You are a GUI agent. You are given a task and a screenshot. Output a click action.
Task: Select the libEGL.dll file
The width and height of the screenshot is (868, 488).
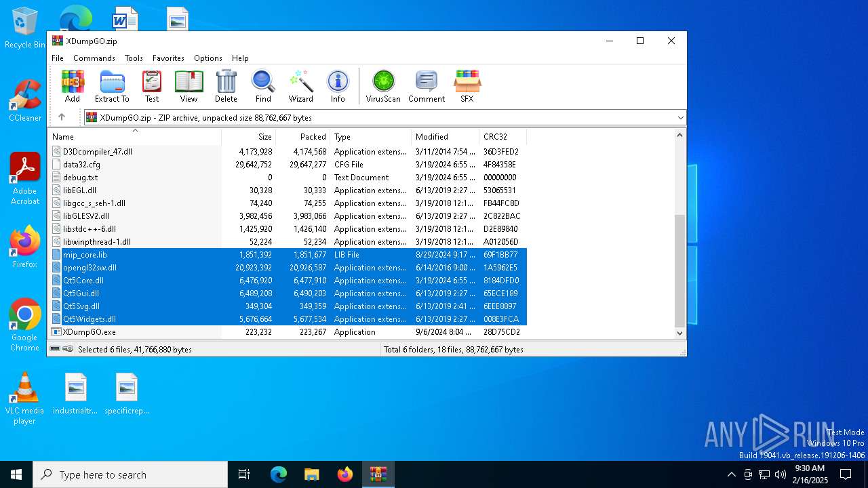[x=288, y=190]
